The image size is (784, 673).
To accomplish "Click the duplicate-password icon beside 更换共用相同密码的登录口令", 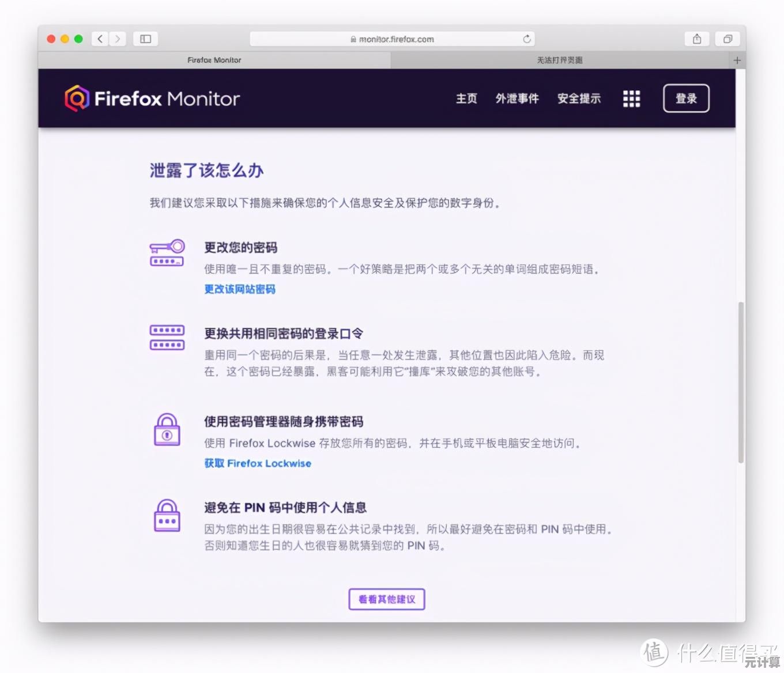I will [x=167, y=338].
